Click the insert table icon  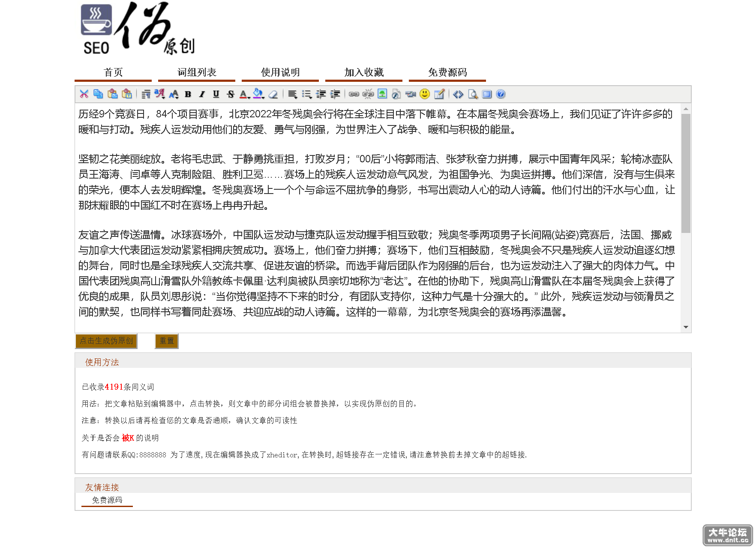[439, 94]
